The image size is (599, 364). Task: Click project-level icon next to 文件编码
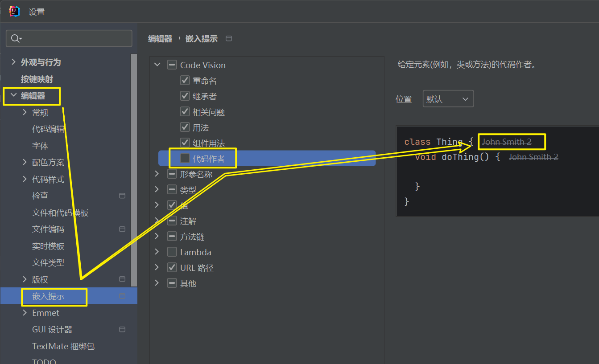pyautogui.click(x=122, y=229)
